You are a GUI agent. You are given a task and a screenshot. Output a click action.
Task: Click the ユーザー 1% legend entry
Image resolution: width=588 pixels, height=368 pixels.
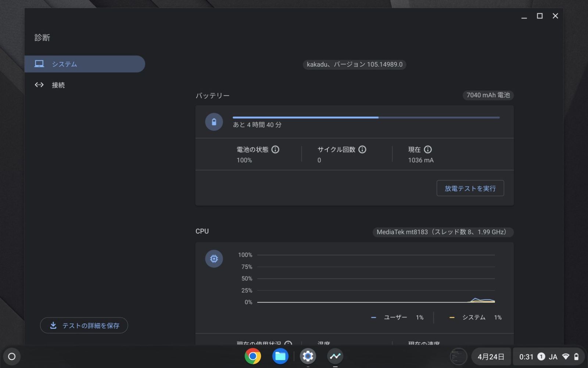click(x=397, y=317)
